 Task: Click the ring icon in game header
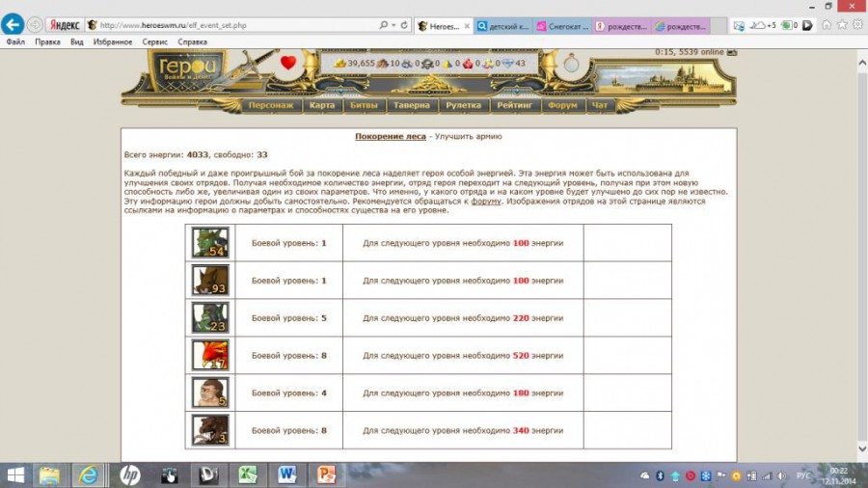pyautogui.click(x=571, y=64)
